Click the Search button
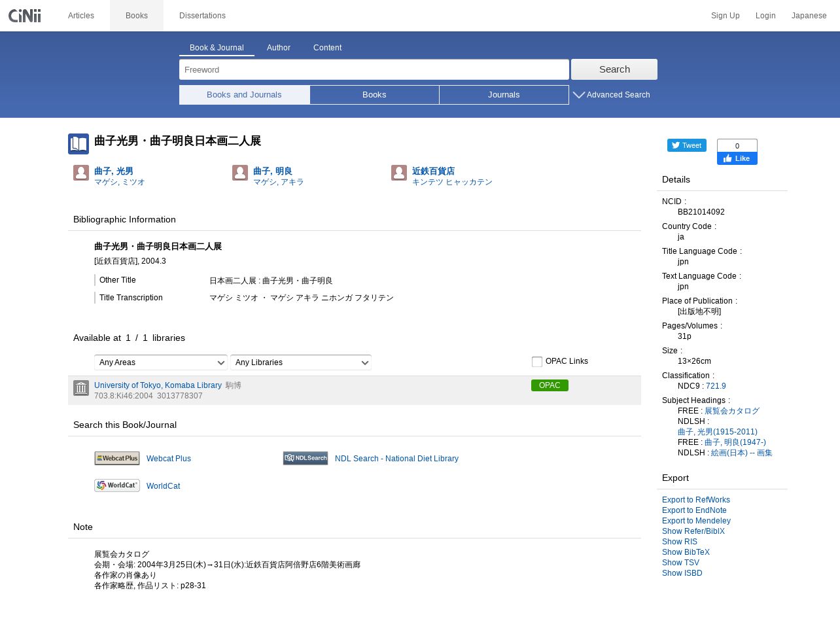This screenshot has height=617, width=840. tap(614, 69)
